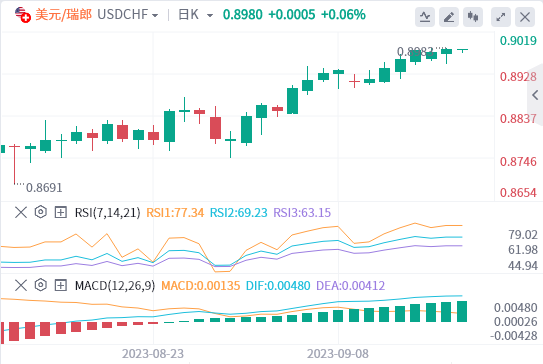The height and width of the screenshot is (364, 543).
Task: Open the 日K timeframe dropdown
Action: pyautogui.click(x=196, y=15)
